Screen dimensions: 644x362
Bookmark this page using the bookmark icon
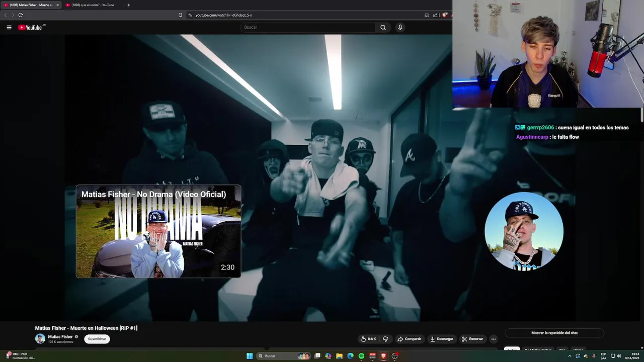coord(180,15)
